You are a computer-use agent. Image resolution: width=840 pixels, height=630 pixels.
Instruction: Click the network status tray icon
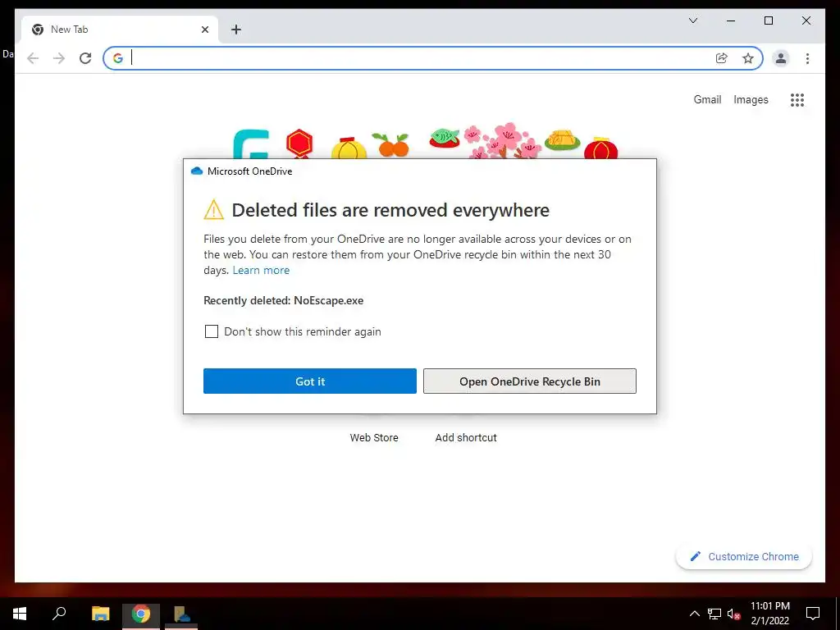[x=714, y=614]
